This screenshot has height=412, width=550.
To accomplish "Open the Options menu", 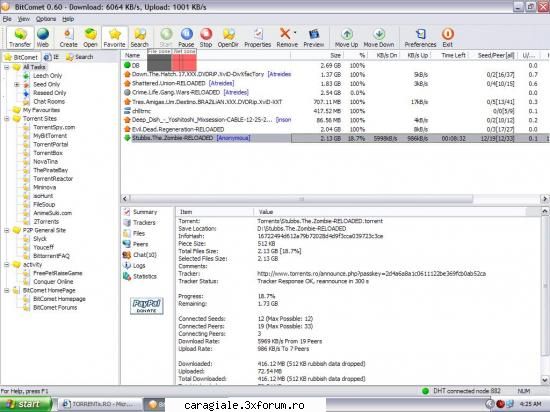I will click(x=46, y=19).
